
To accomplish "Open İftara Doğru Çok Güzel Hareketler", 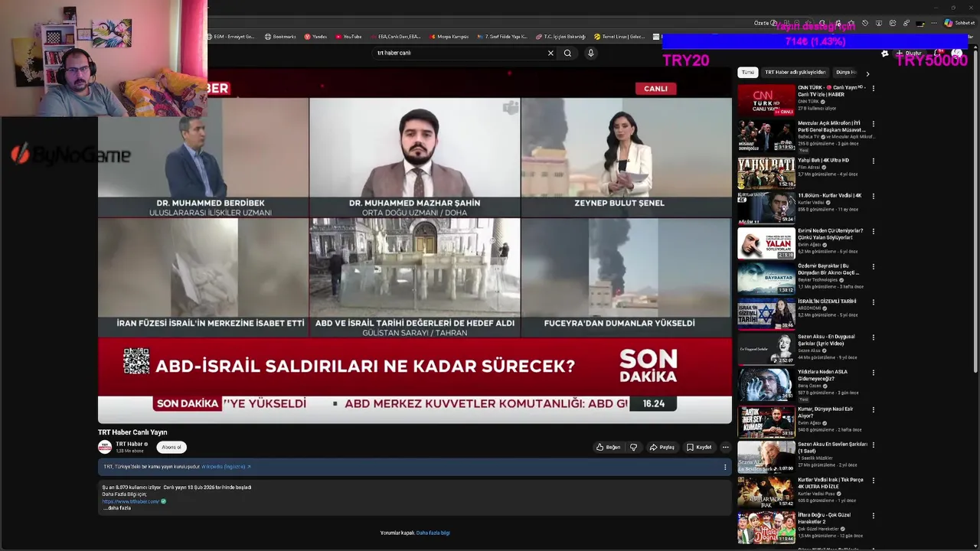I will [766, 527].
